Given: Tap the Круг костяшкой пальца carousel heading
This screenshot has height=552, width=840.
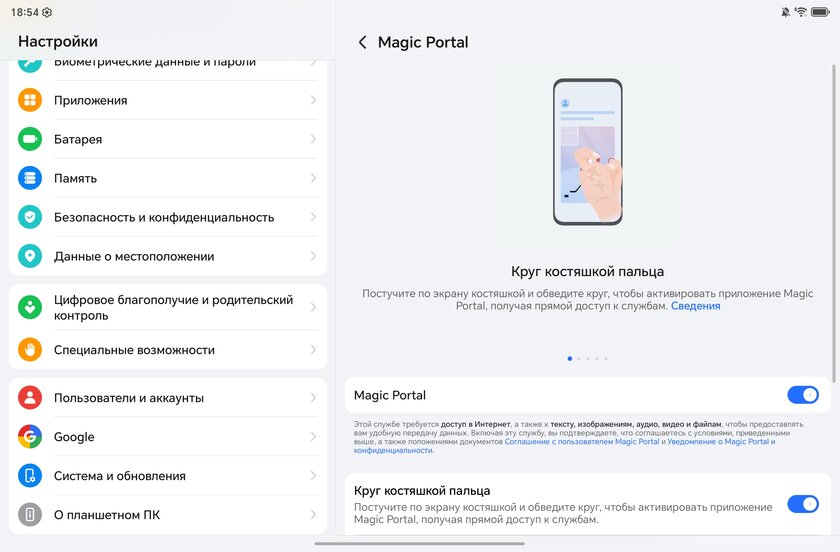Looking at the screenshot, I should coord(587,272).
